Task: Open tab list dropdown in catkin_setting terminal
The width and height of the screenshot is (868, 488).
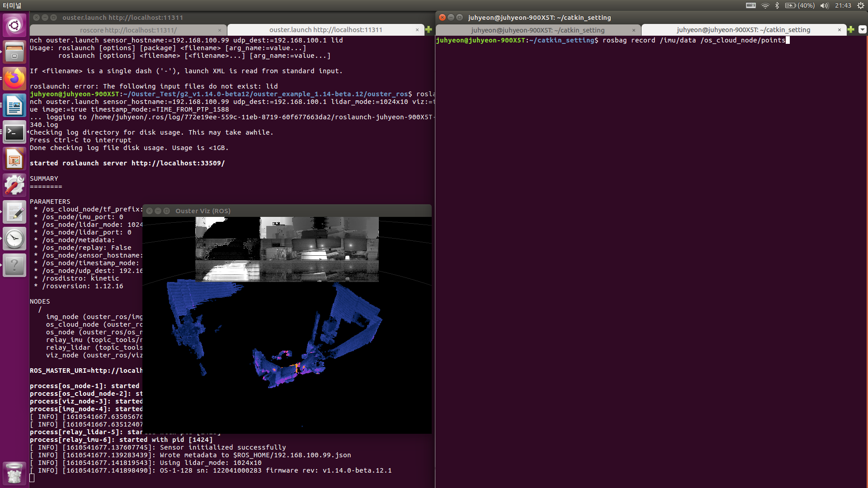Action: pyautogui.click(x=862, y=30)
